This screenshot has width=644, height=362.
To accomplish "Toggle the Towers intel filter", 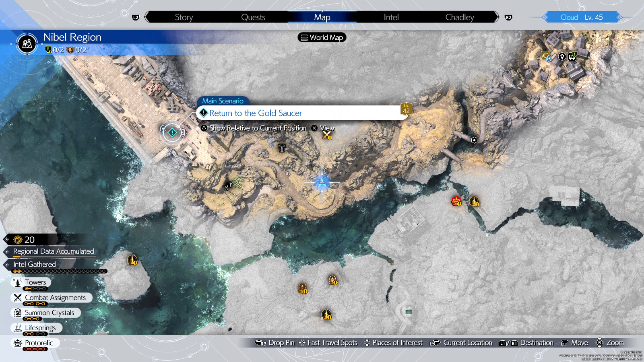I will point(31,282).
